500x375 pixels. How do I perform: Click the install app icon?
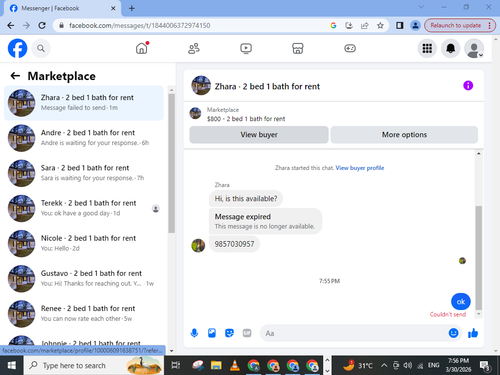click(349, 25)
